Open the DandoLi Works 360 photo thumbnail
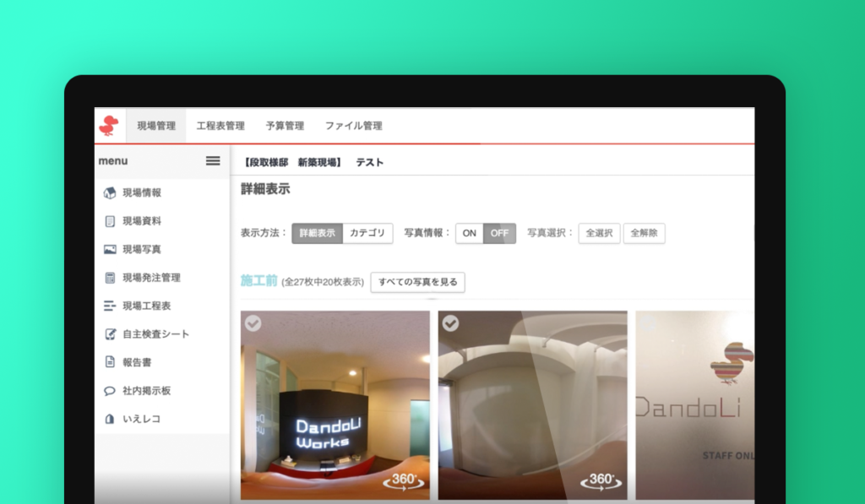 click(x=335, y=405)
